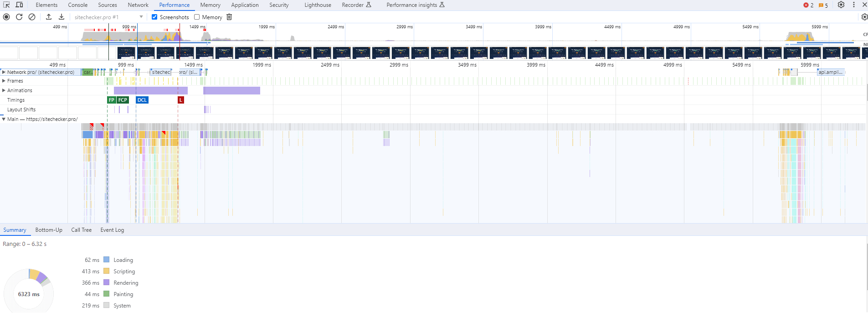This screenshot has width=868, height=313.
Task: Open capture settings gear in Performance toolbar
Action: (864, 17)
